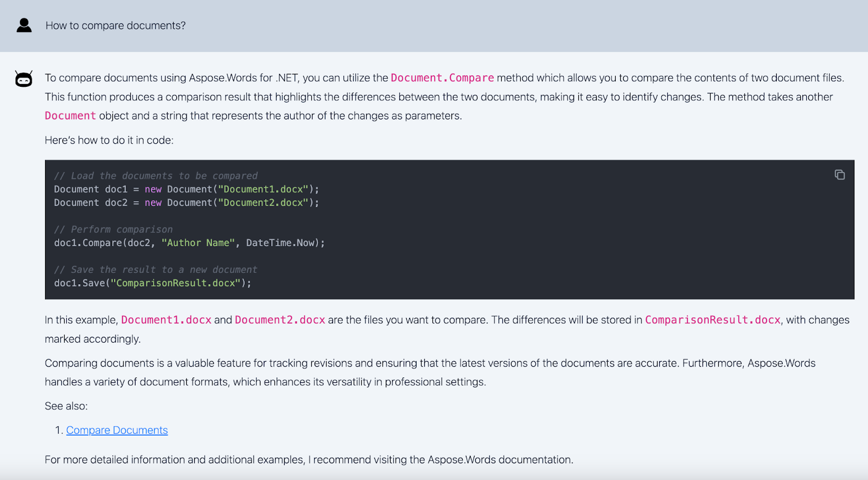This screenshot has height=480, width=868.
Task: Click the user avatar icon
Action: coord(24,25)
